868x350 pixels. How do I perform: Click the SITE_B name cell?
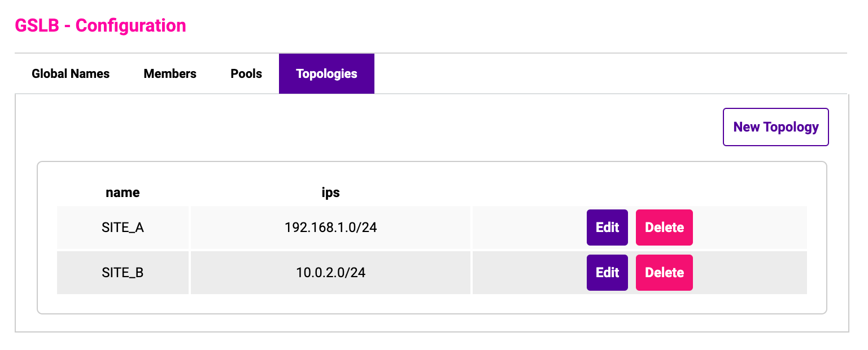[123, 273]
